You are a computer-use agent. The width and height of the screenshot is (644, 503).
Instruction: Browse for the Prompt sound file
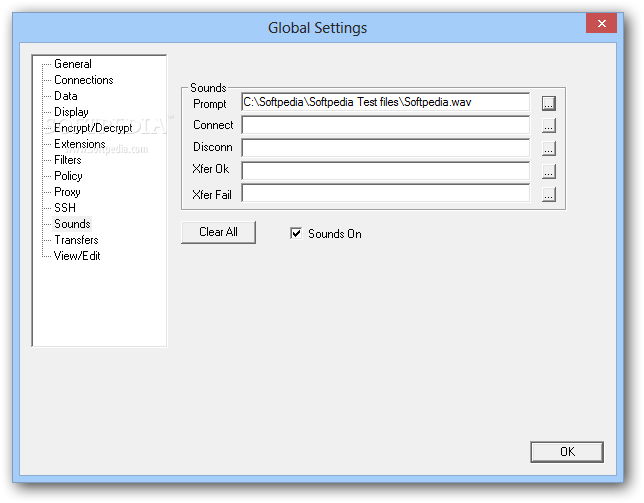click(x=549, y=103)
